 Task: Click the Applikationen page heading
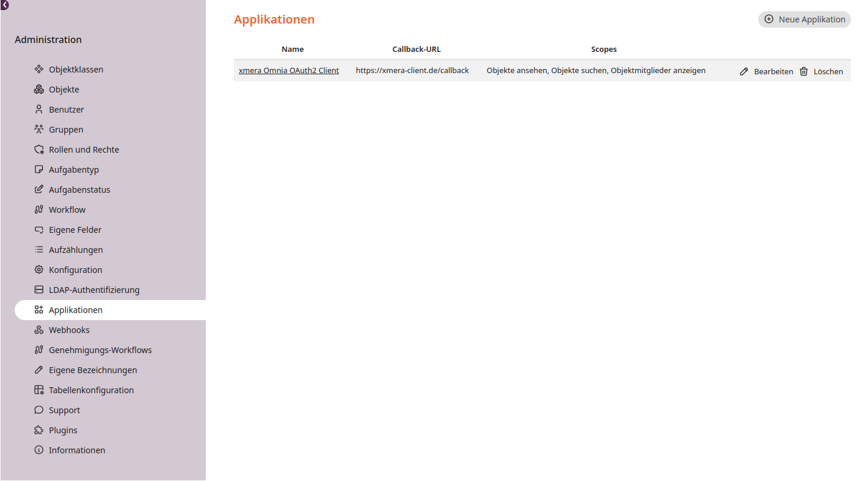(274, 19)
